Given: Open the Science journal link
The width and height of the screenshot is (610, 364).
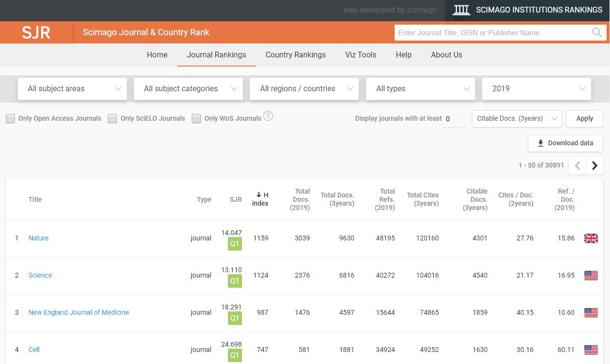Looking at the screenshot, I should [x=40, y=275].
